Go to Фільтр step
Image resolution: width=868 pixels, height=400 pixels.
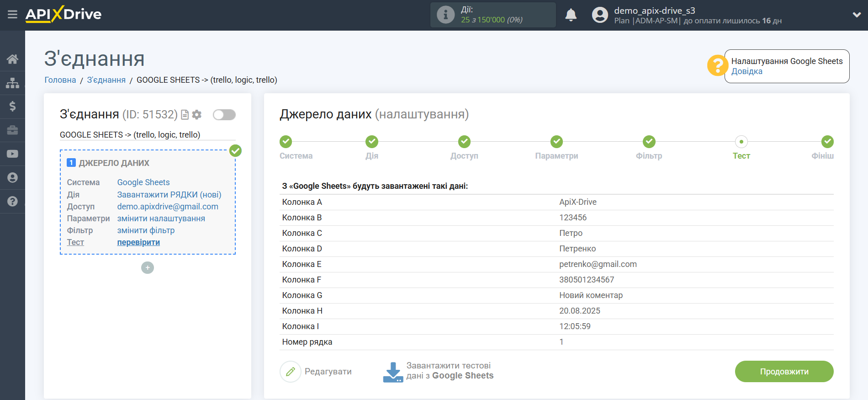(x=649, y=142)
